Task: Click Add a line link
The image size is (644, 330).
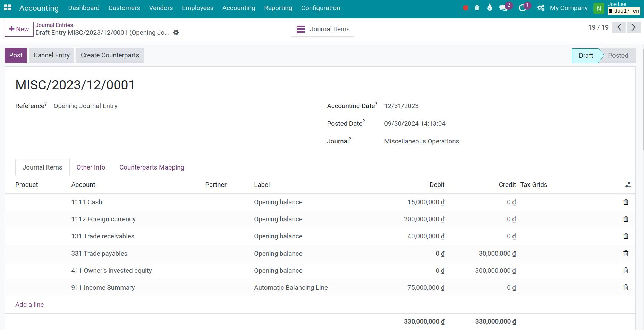Action: point(29,305)
